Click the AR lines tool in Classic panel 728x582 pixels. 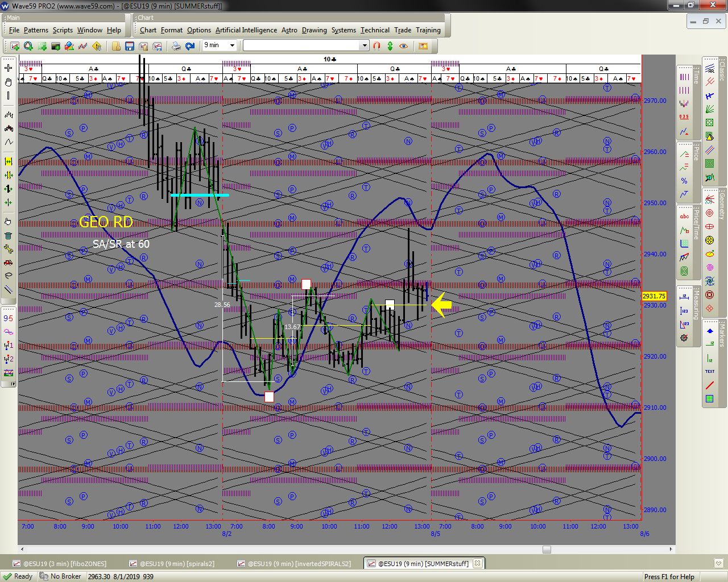tap(710, 68)
